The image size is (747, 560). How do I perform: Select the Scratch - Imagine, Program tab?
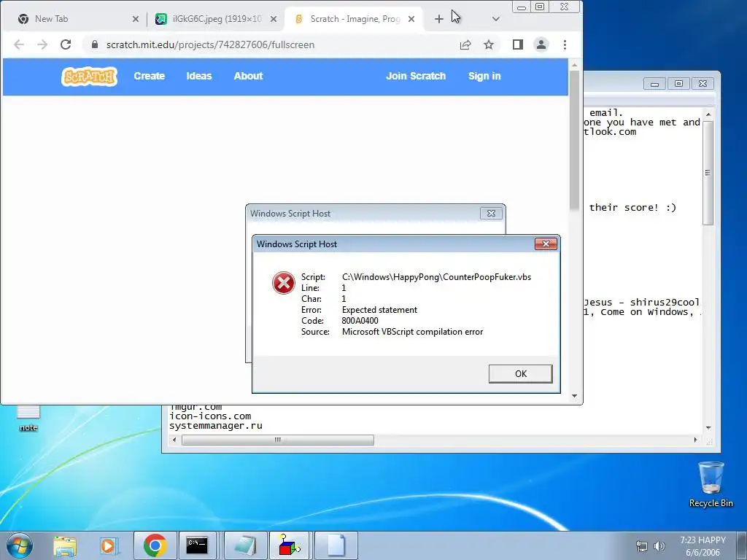click(x=355, y=19)
